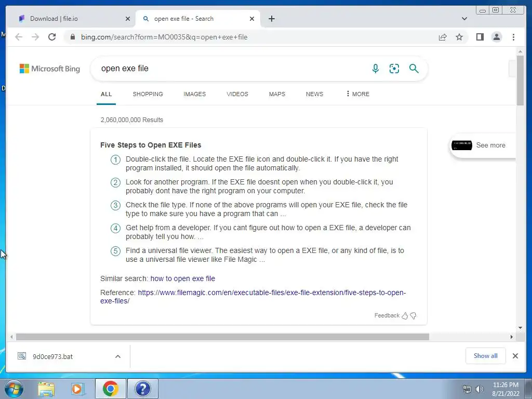532x399 pixels.
Task: Open the help question mark taskbar icon
Action: [142, 389]
